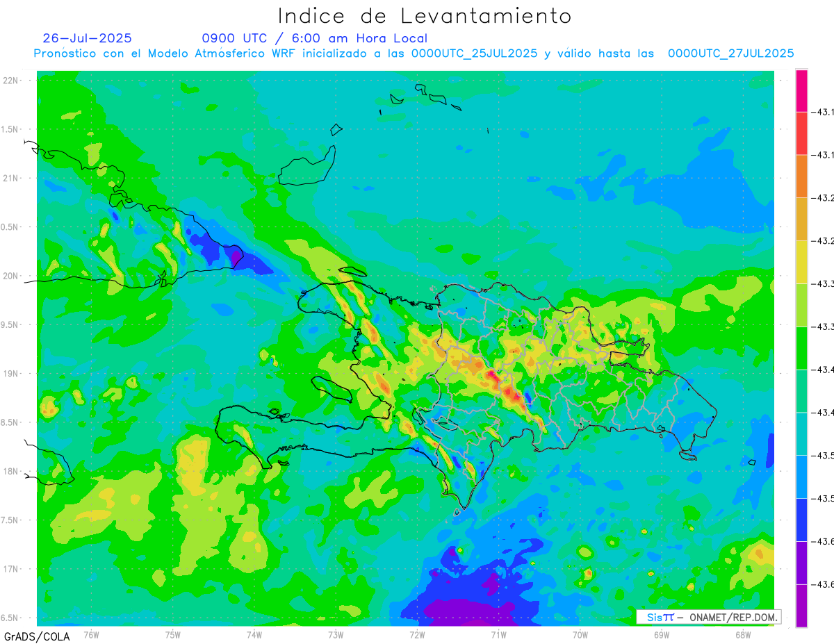Screen dimensions: 834x644
Task: Click the "72W" longitude label
Action: (417, 634)
